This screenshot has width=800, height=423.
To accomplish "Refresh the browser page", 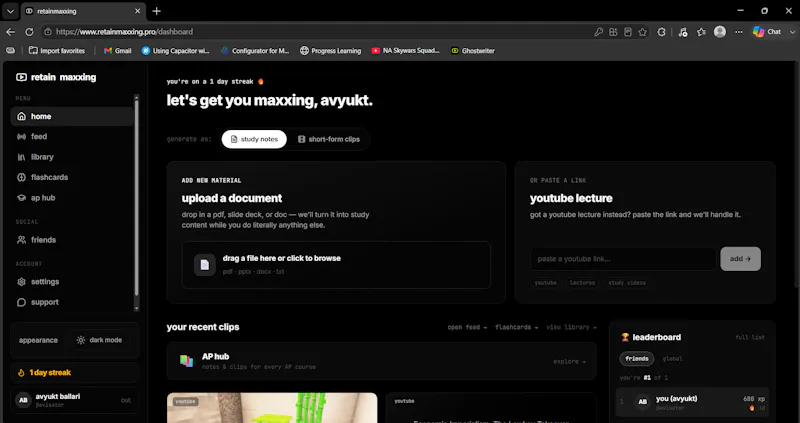I will [30, 32].
